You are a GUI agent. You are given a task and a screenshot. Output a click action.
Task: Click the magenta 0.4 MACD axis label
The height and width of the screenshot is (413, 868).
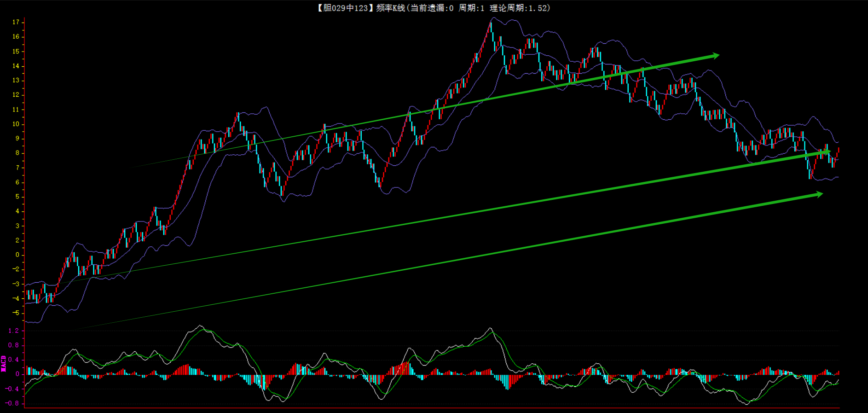(x=14, y=360)
